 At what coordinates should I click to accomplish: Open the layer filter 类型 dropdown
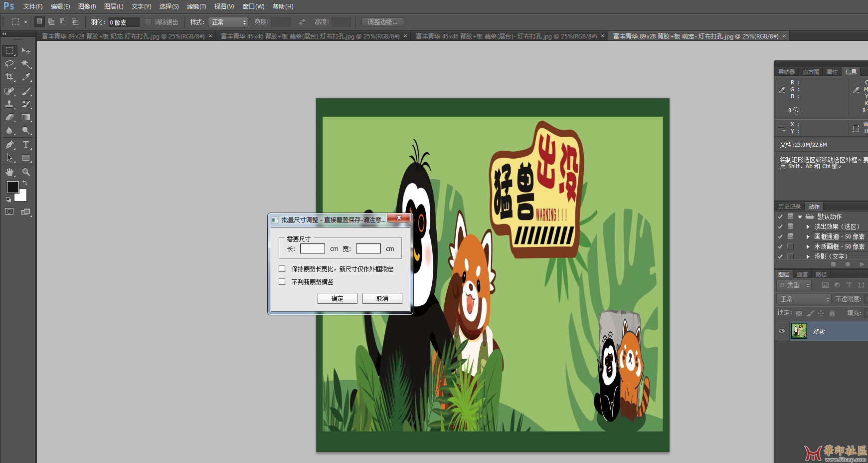(x=794, y=285)
